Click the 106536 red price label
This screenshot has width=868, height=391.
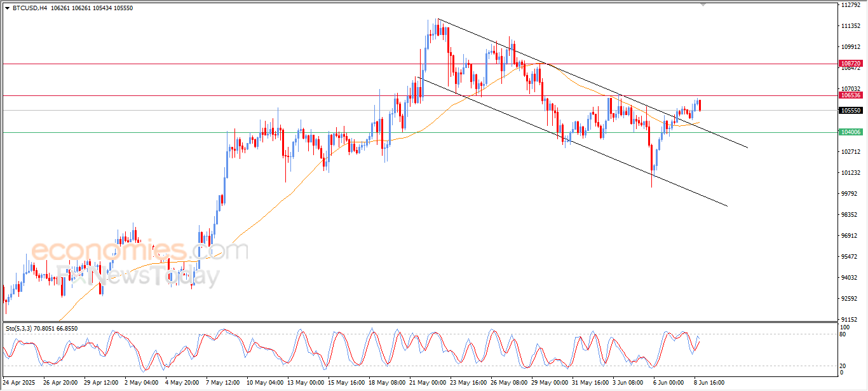click(851, 95)
